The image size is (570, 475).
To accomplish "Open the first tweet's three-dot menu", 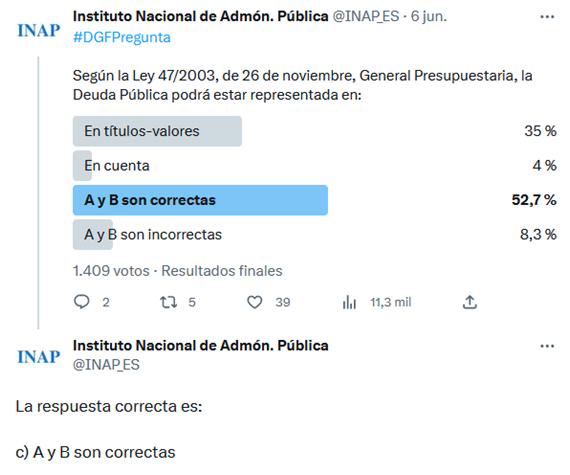I will pyautogui.click(x=547, y=17).
